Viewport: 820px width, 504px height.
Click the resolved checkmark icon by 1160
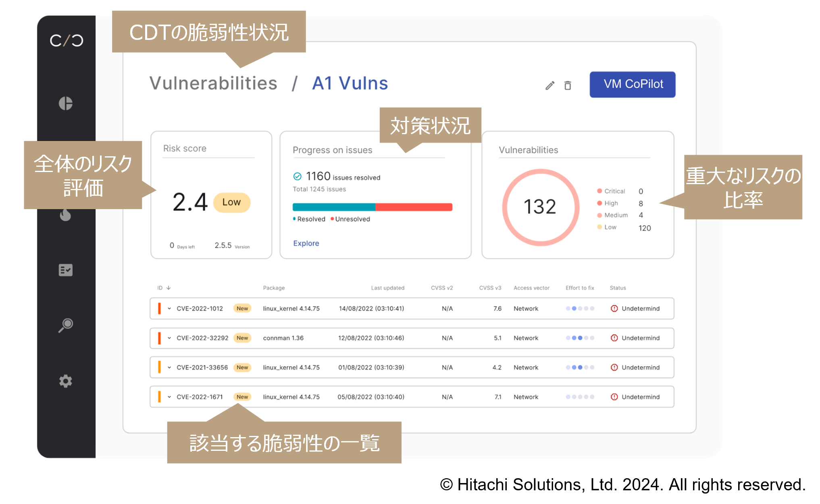coord(298,176)
